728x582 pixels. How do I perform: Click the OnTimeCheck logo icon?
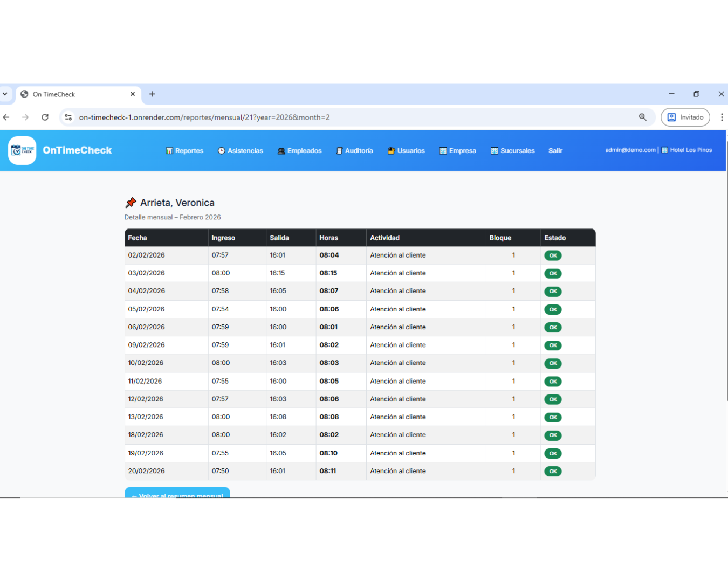(x=23, y=150)
